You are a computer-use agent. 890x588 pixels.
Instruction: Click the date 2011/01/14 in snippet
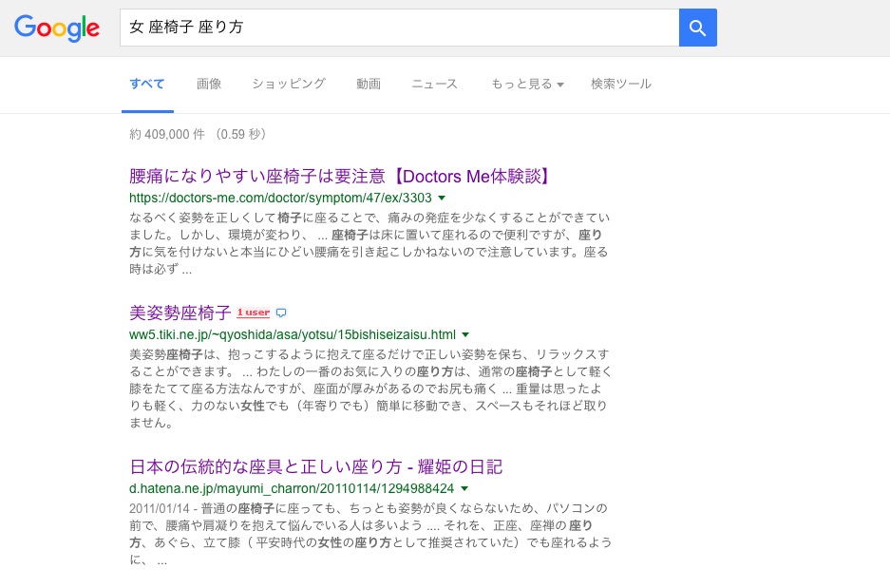click(x=160, y=508)
